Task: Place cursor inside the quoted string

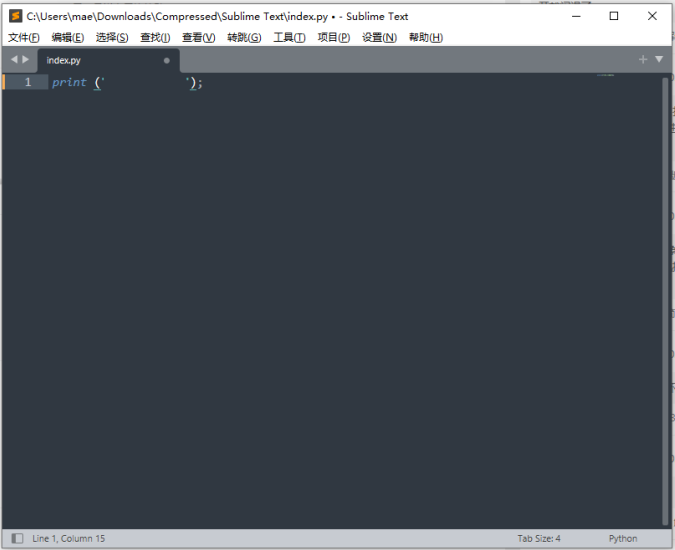Action: point(146,82)
